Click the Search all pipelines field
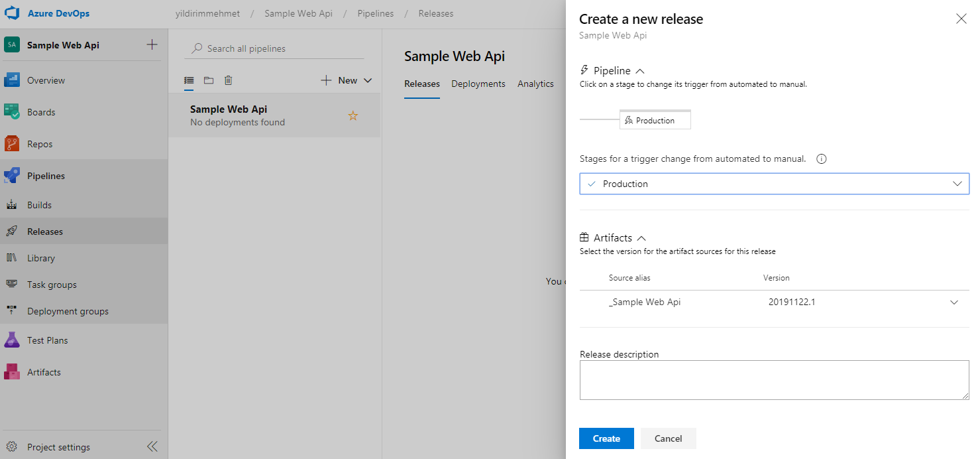Screen dimensions: 980x459 274,48
